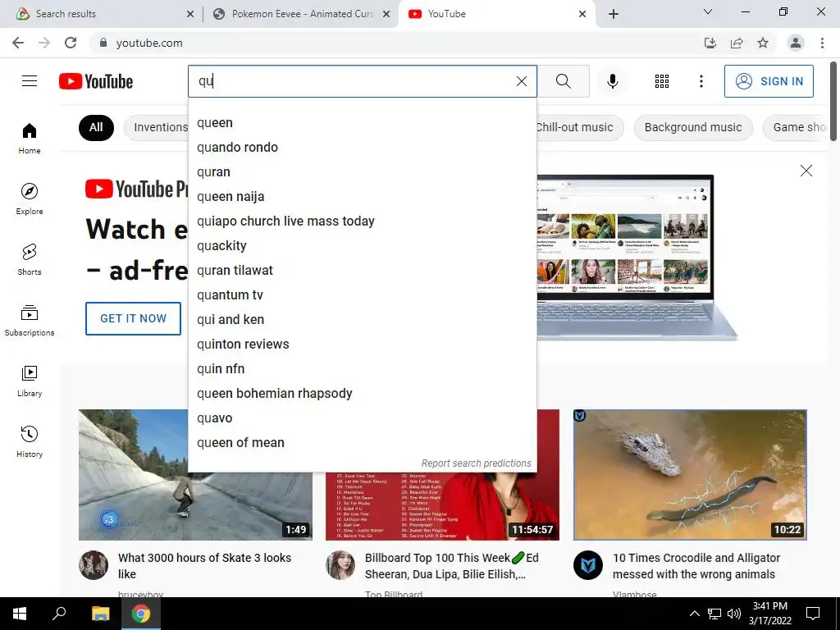This screenshot has height=630, width=840.
Task: Click the GET IT NOW button
Action: pyautogui.click(x=134, y=318)
